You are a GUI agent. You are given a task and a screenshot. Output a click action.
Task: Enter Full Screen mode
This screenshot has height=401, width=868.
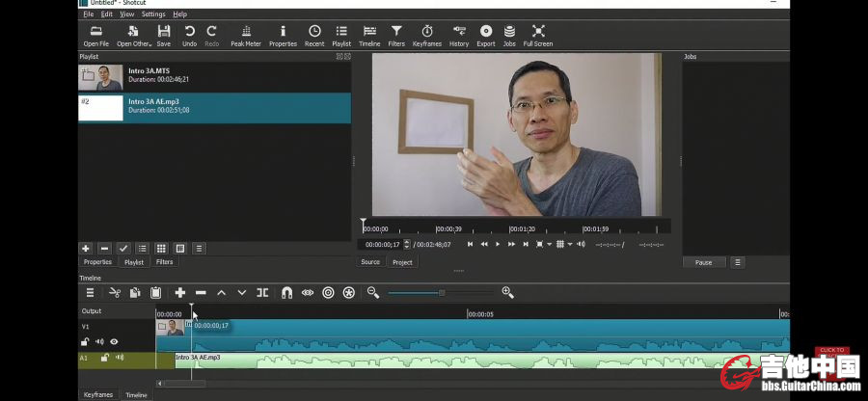tap(538, 36)
